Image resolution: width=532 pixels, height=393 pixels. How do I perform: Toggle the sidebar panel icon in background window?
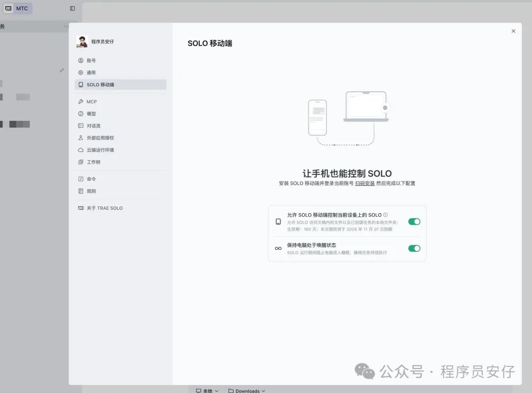click(72, 8)
